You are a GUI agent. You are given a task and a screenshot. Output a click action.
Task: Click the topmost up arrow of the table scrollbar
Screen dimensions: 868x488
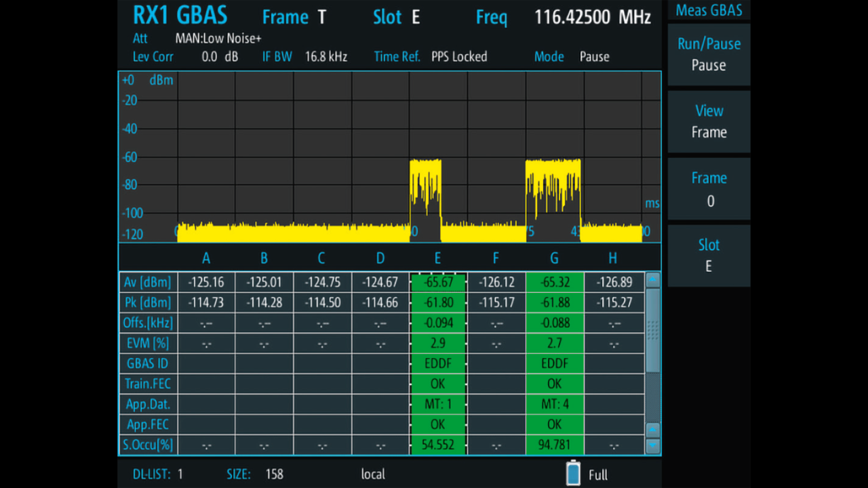tap(652, 279)
